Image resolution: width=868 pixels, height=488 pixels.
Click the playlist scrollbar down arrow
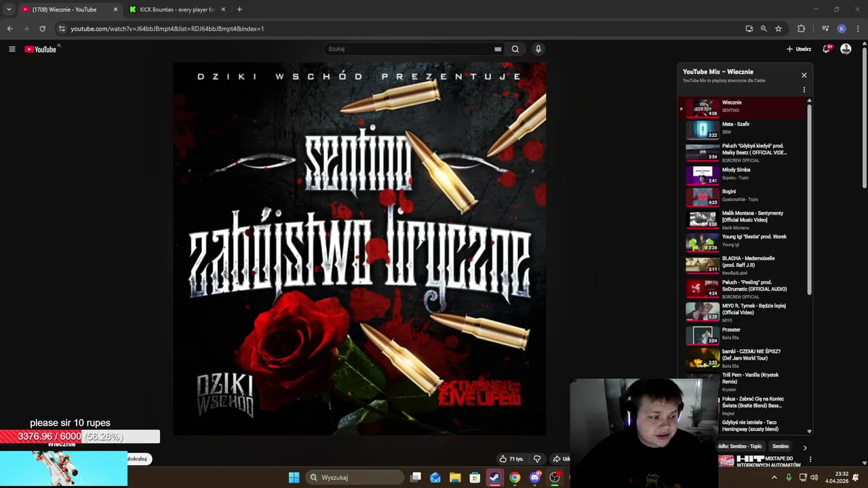point(809,431)
